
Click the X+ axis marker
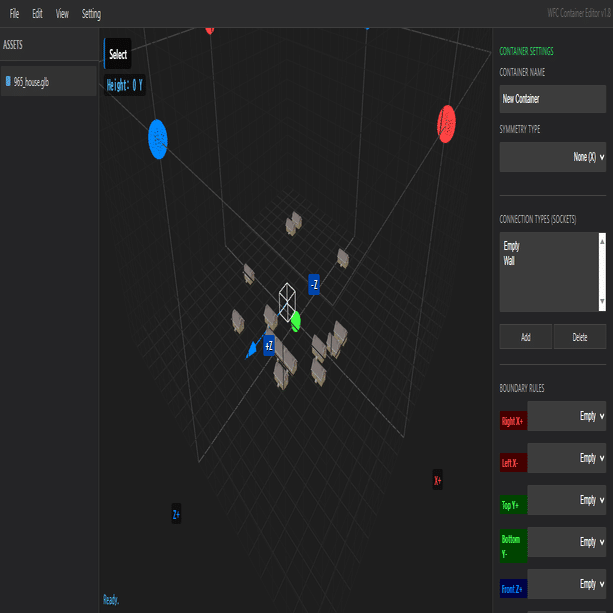coord(437,480)
